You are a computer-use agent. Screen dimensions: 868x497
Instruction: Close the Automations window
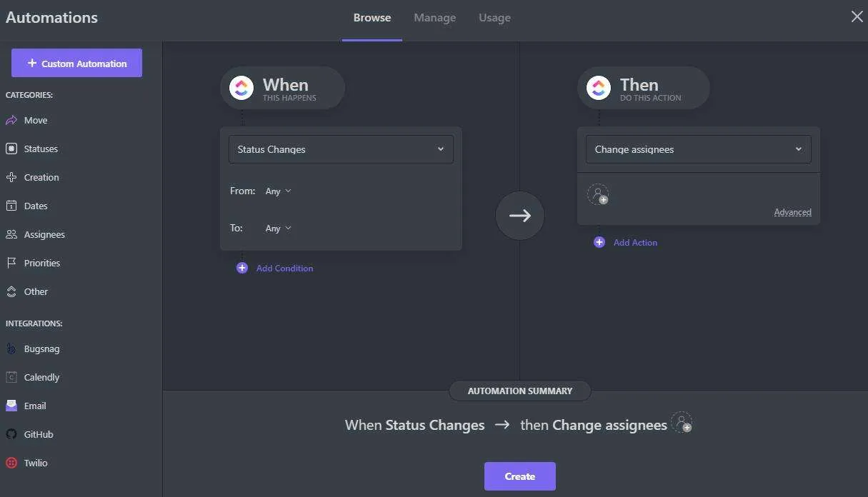click(x=857, y=16)
